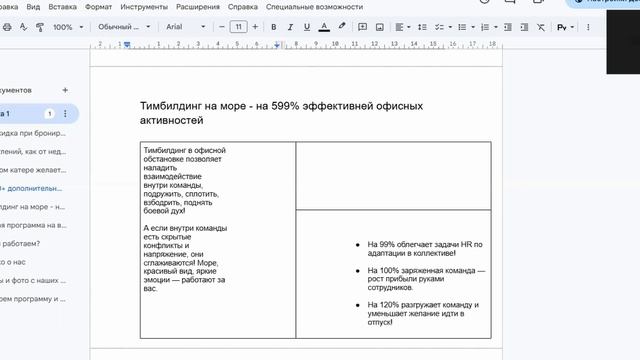Click the bullet 'На 100% заряженная команда'
The width and height of the screenshot is (640, 360).
pos(426,279)
